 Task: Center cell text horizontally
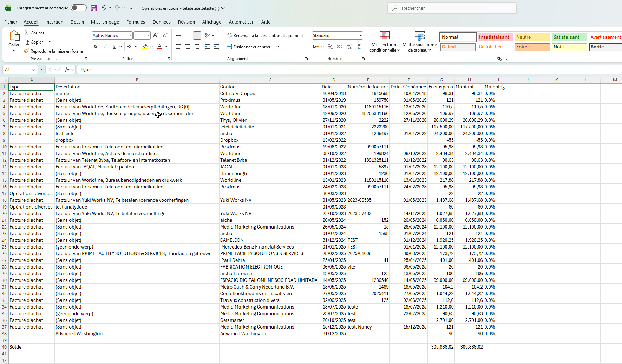[188, 47]
